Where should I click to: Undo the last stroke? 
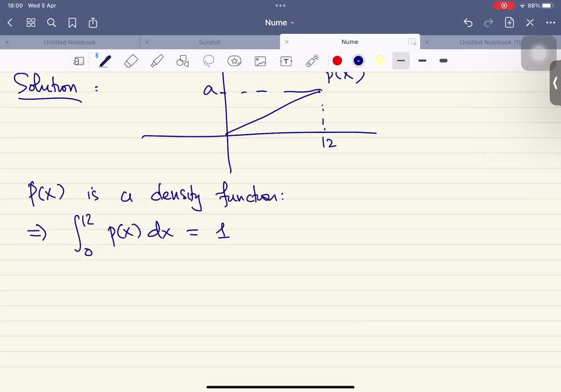[467, 22]
